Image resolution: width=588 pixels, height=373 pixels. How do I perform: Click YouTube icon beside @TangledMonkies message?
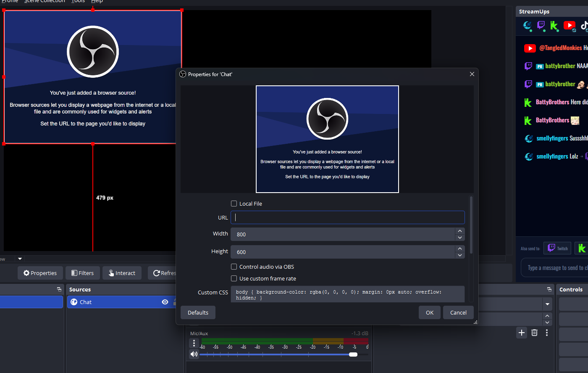coord(530,48)
